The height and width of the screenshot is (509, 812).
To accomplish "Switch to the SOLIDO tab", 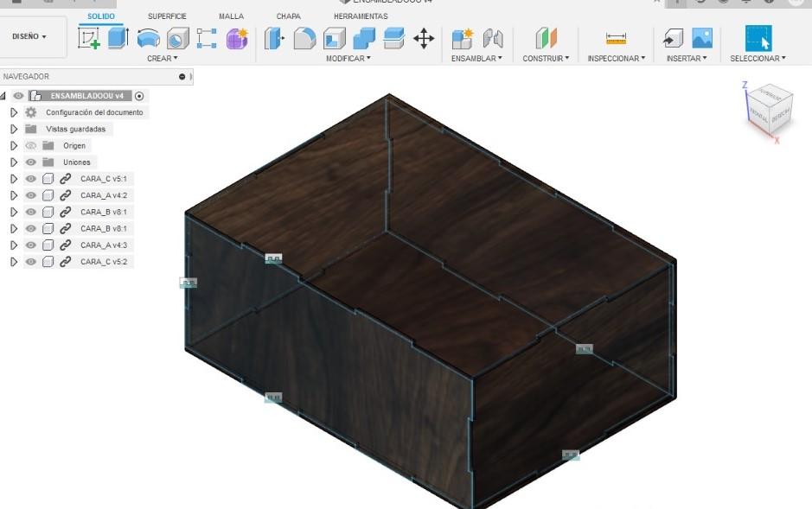I will pyautogui.click(x=101, y=16).
